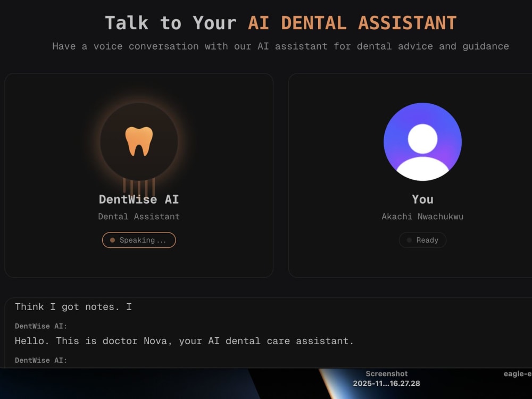Click the You card title

coord(422,199)
